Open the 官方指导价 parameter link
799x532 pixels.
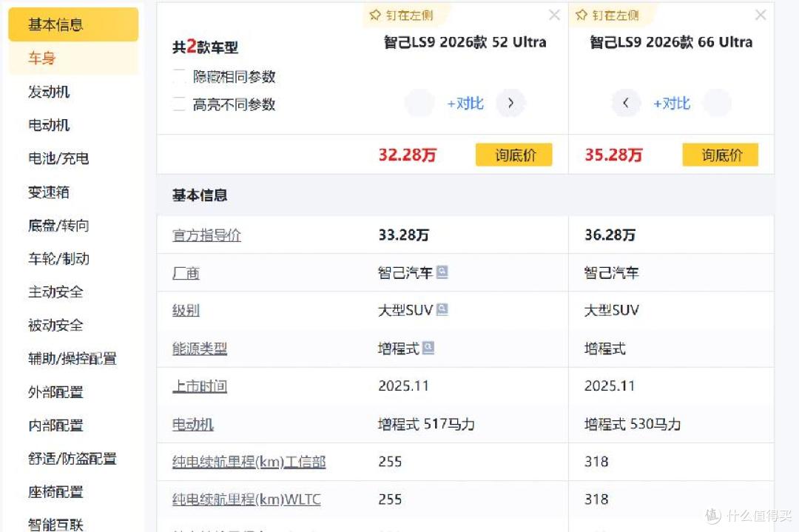(x=206, y=235)
